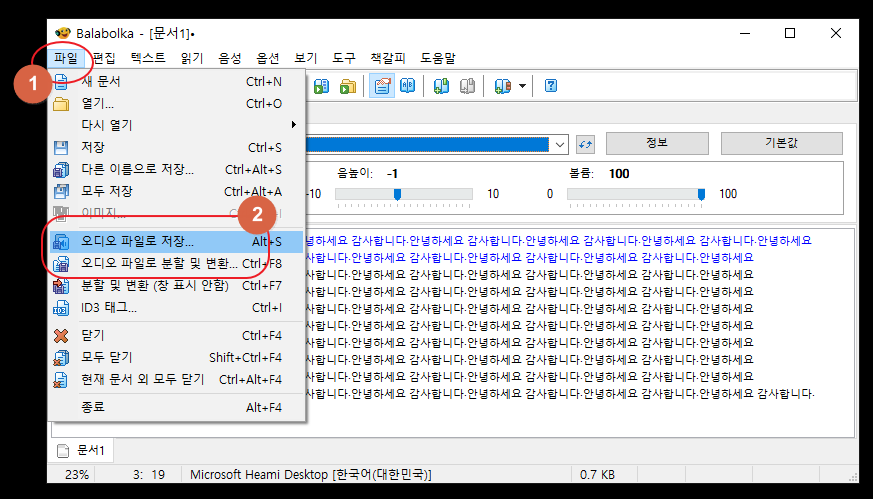The height and width of the screenshot is (499, 873).
Task: Click the window resize grip in status bar
Action: pyautogui.click(x=852, y=476)
